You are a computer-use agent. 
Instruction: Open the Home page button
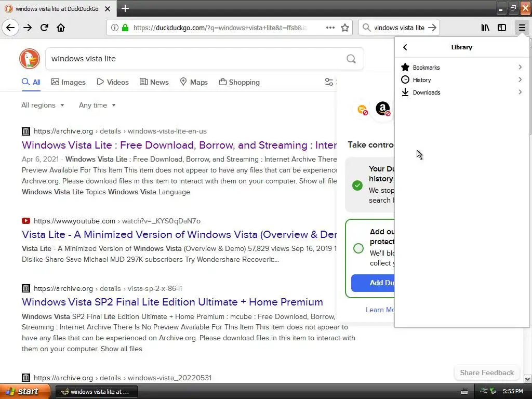[x=61, y=28]
